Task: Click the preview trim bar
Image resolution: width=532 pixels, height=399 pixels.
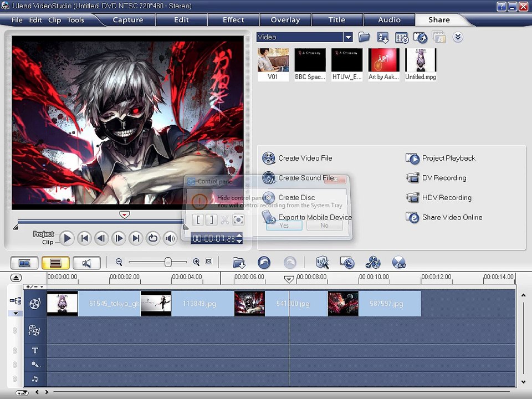Action: click(100, 222)
